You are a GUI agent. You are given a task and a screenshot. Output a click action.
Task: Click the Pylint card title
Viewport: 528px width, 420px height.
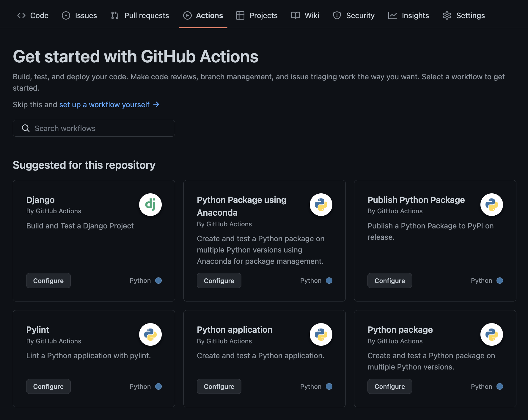click(38, 330)
